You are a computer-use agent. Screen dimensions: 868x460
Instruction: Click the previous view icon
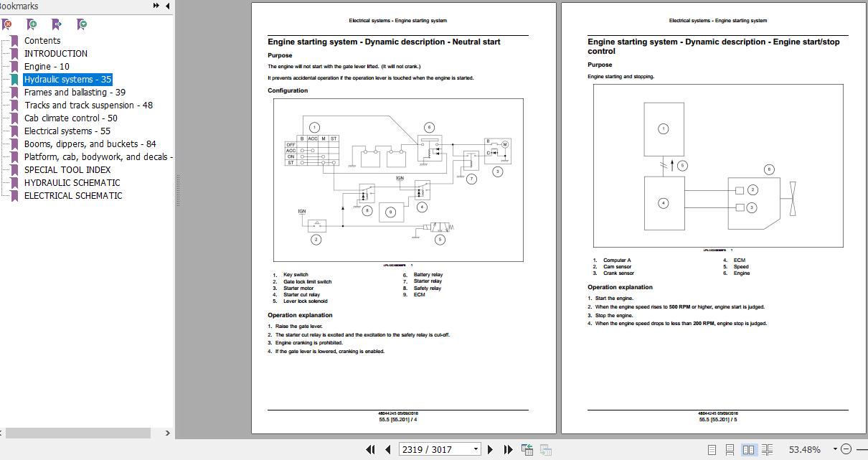pos(527,449)
